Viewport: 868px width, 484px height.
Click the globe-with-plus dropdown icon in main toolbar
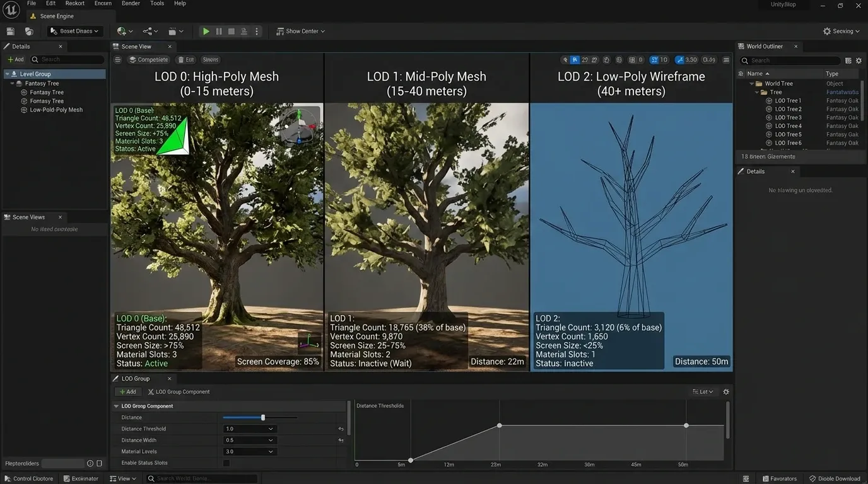[125, 31]
